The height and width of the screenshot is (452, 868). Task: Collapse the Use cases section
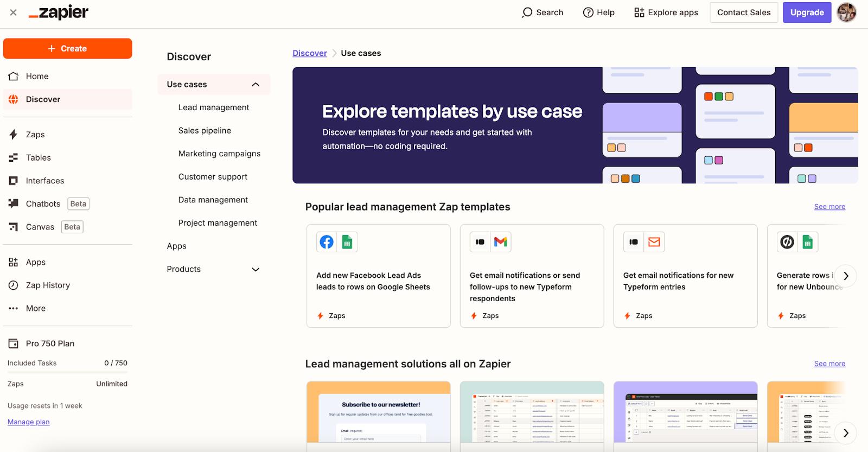[256, 85]
